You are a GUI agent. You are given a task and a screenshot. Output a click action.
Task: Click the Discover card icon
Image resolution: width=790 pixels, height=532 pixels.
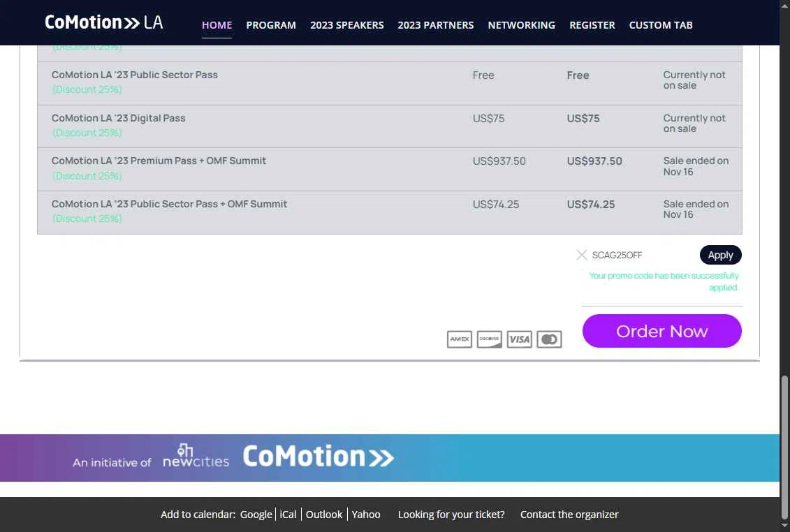[489, 339]
